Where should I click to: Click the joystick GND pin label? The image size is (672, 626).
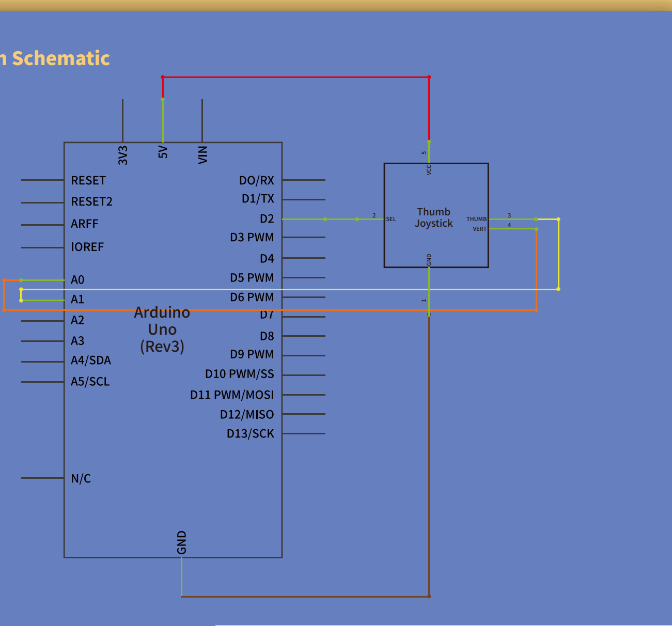429,260
